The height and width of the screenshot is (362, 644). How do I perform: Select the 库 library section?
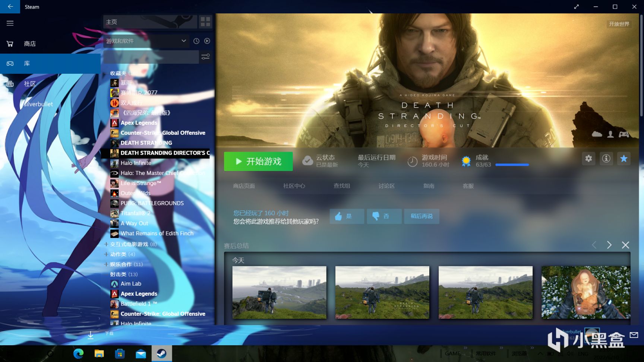pos(50,63)
